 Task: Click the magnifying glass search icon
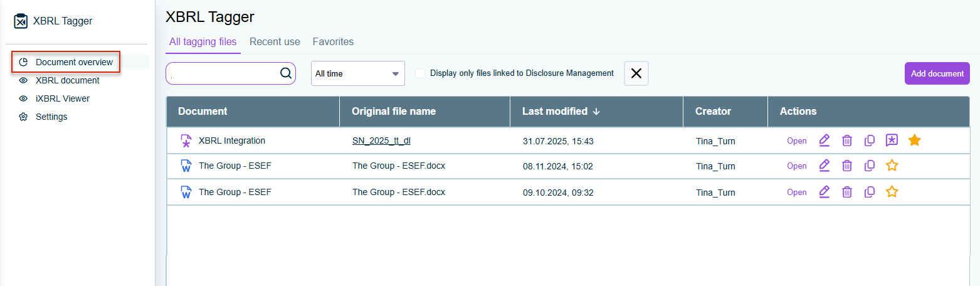coord(286,73)
